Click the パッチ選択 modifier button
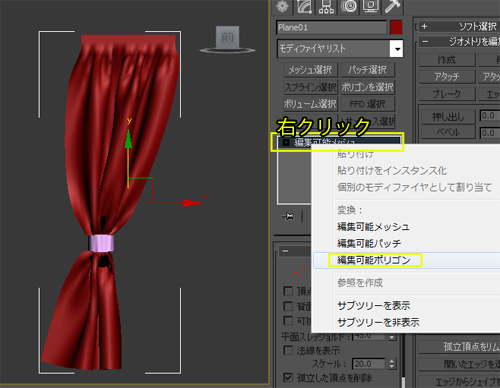 [x=367, y=70]
